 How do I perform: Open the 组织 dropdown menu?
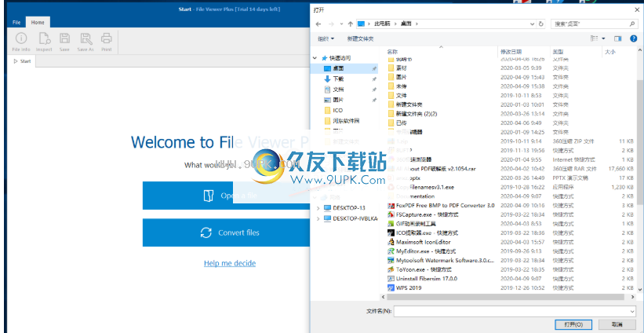pos(326,38)
